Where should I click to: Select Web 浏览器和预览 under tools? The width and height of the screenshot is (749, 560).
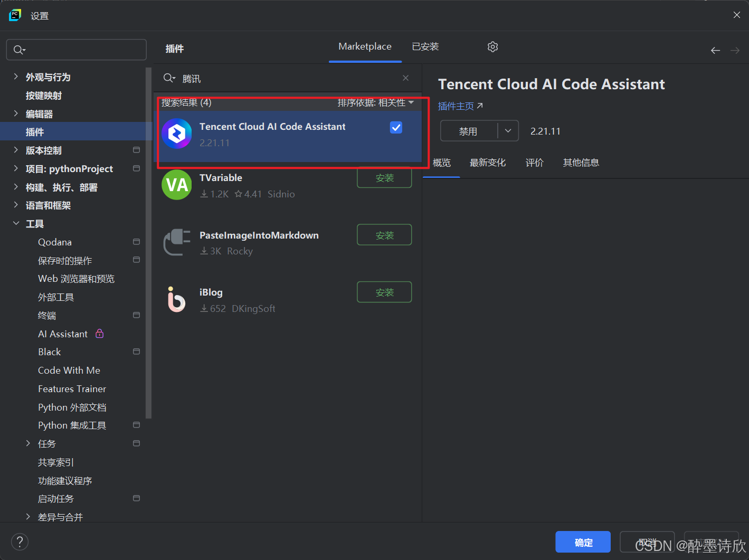[76, 279]
